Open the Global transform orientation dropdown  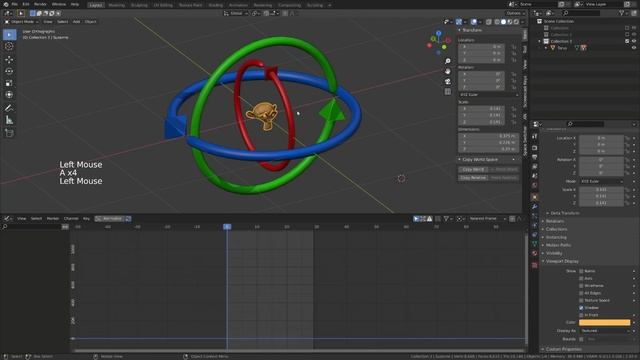(236, 13)
